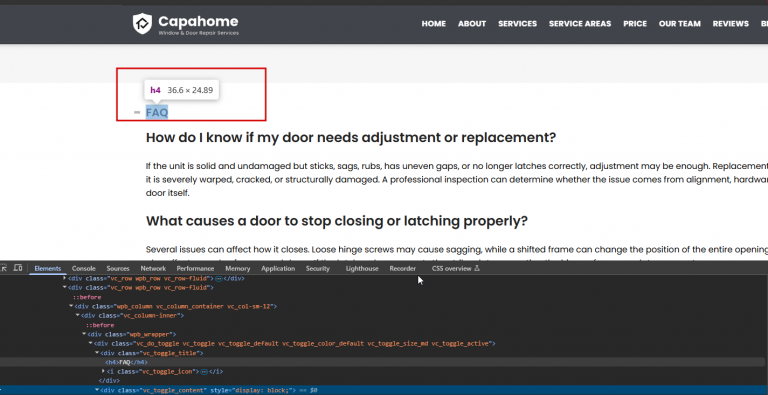Open the CSS overview tab
768x395 pixels.
[452, 269]
